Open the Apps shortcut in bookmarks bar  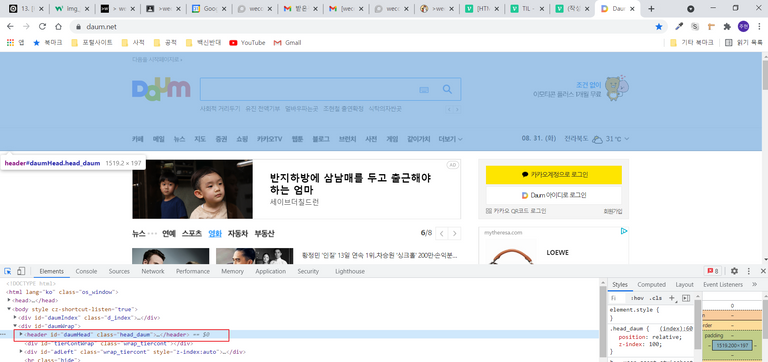click(15, 43)
